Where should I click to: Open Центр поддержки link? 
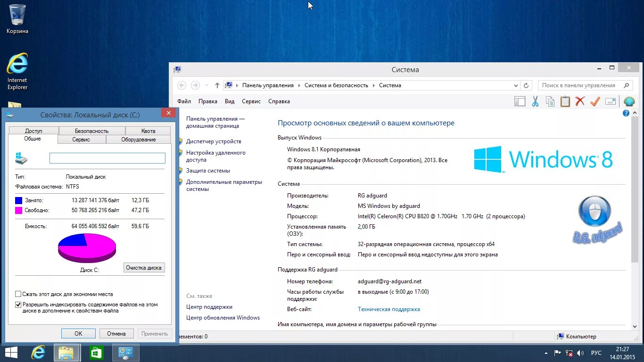209,307
